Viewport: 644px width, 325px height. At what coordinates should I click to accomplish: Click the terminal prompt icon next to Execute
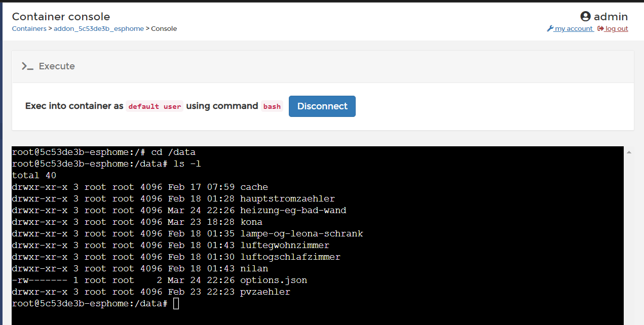point(27,66)
